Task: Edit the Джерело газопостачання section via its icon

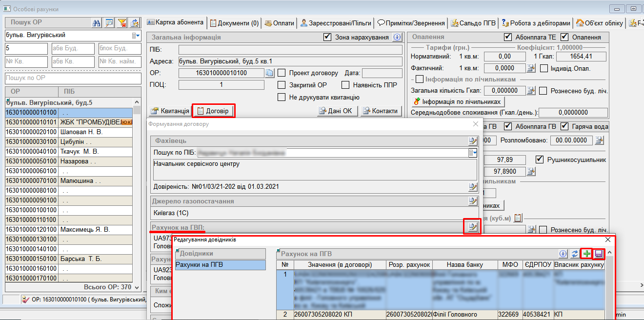Action: point(472,201)
